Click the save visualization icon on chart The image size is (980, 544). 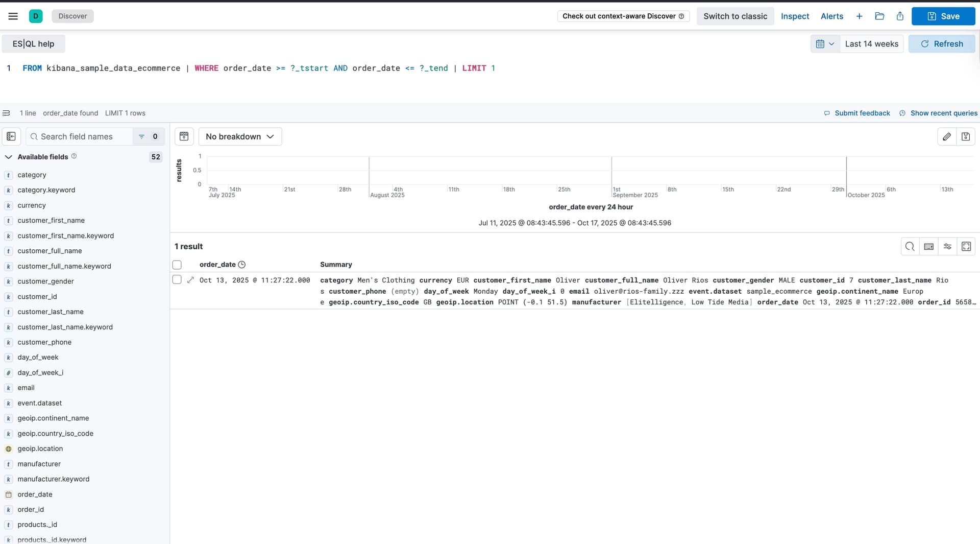[x=966, y=136]
